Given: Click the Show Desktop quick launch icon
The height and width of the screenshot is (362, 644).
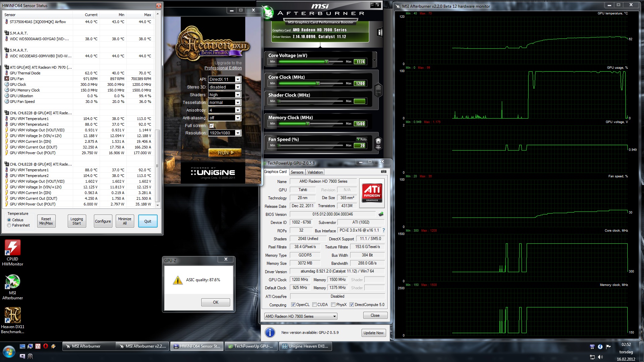Looking at the screenshot, I should 22,346.
